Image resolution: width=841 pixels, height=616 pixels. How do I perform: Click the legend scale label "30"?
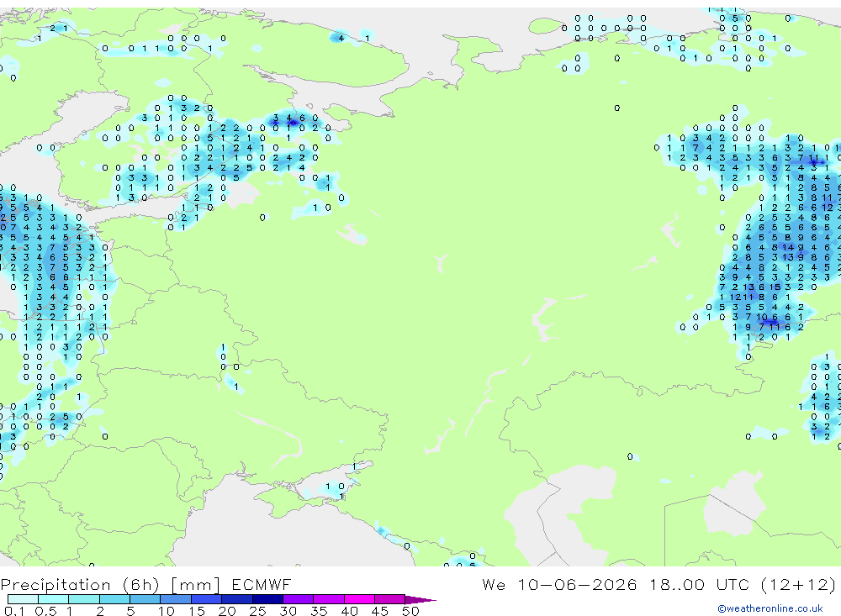click(x=288, y=611)
